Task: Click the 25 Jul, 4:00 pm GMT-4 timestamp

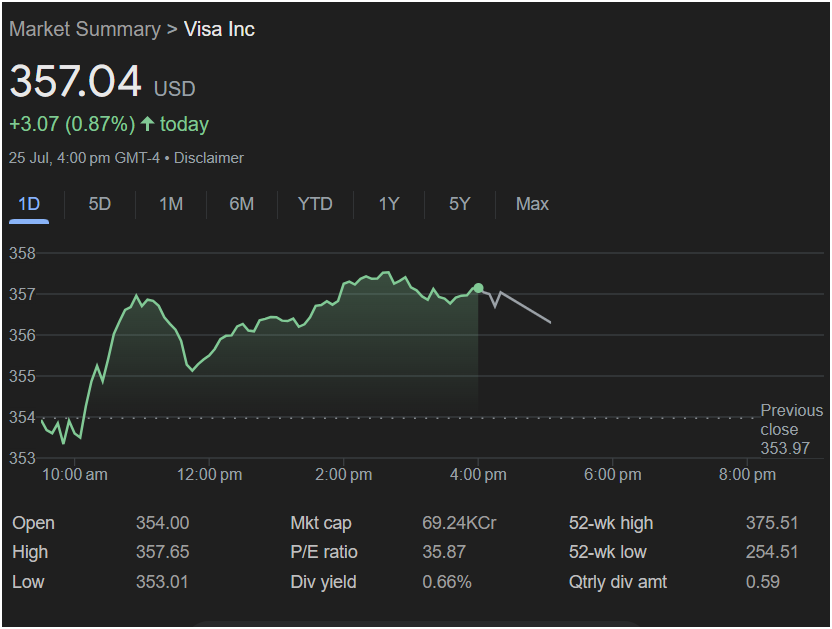Action: tap(84, 158)
